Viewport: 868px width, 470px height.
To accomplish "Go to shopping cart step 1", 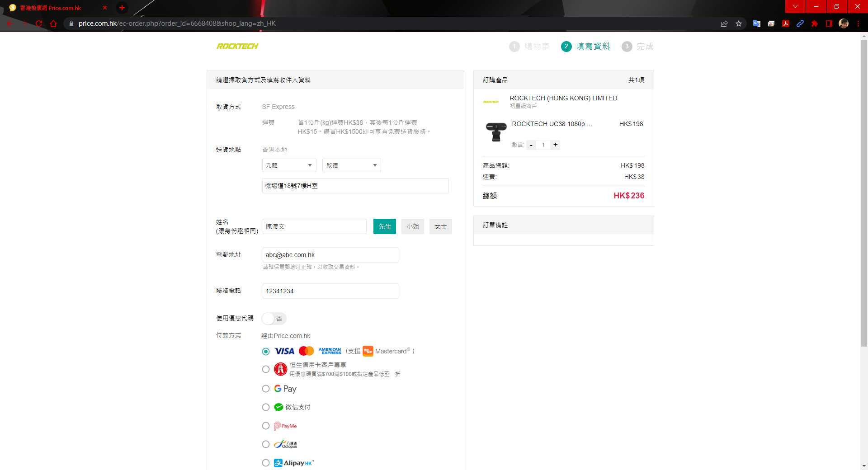I will click(x=529, y=47).
